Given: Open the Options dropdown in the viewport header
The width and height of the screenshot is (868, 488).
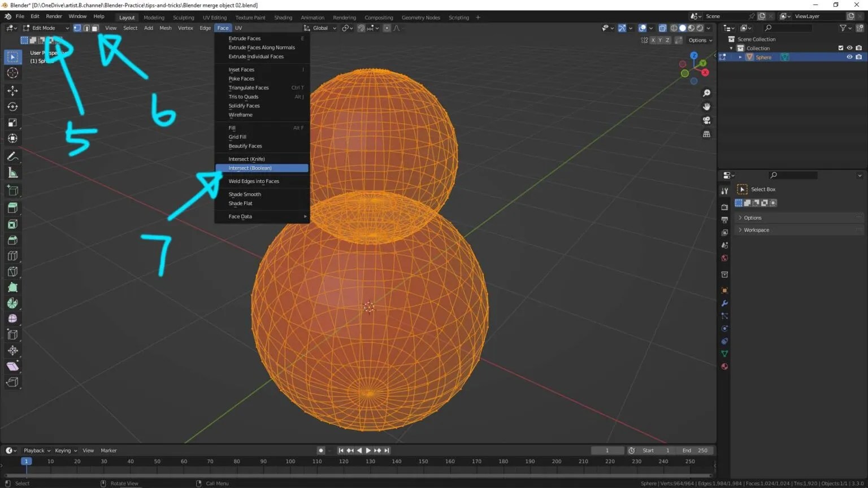Looking at the screenshot, I should (x=699, y=40).
